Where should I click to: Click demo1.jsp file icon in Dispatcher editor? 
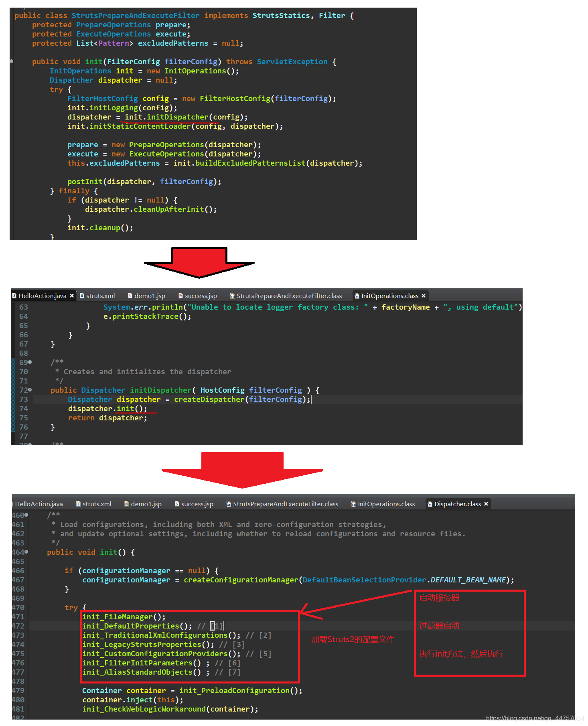(126, 504)
